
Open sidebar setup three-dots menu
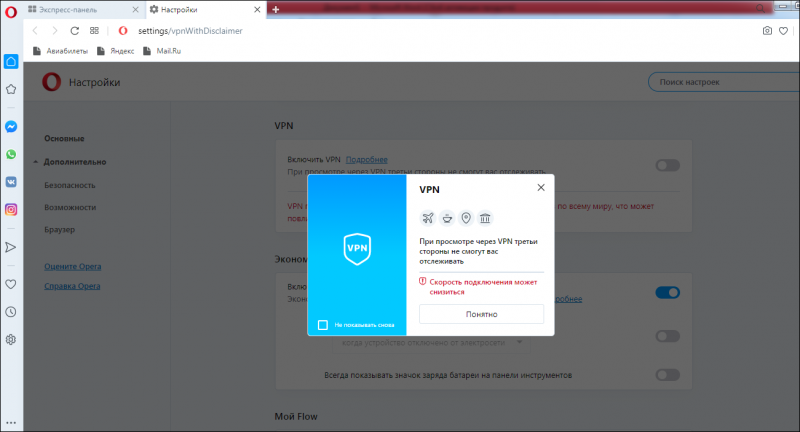point(11,423)
